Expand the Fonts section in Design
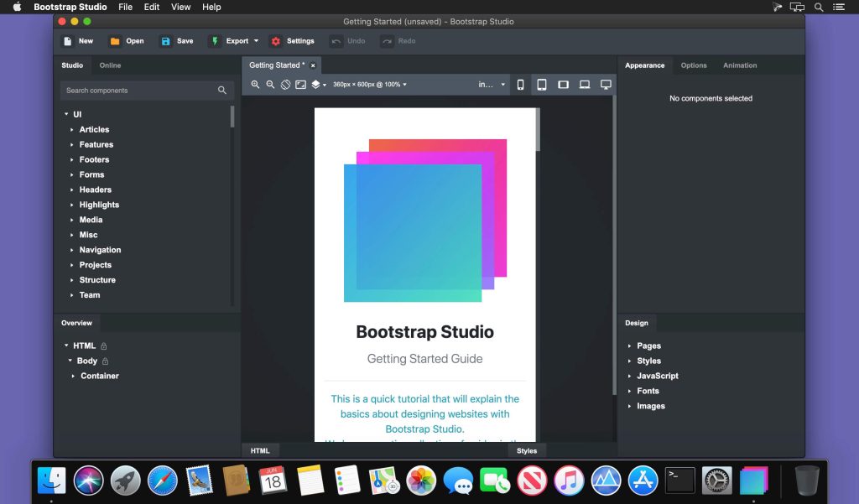Image resolution: width=859 pixels, height=504 pixels. tap(648, 391)
